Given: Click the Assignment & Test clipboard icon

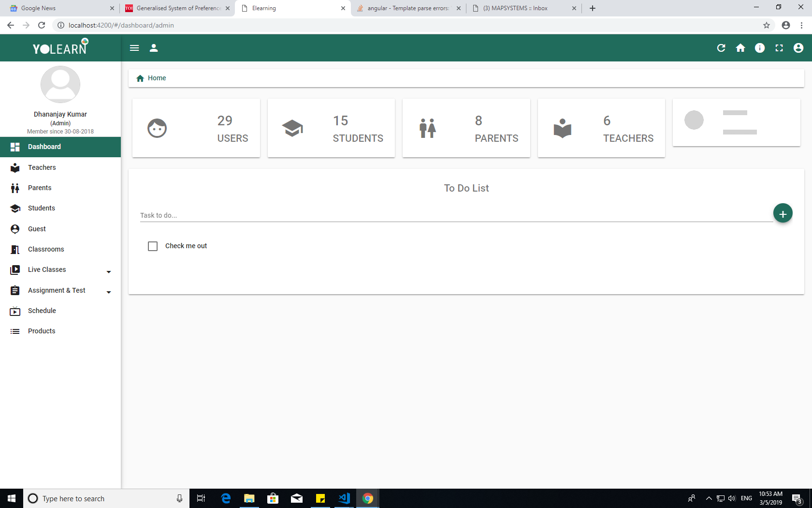Looking at the screenshot, I should [15, 290].
